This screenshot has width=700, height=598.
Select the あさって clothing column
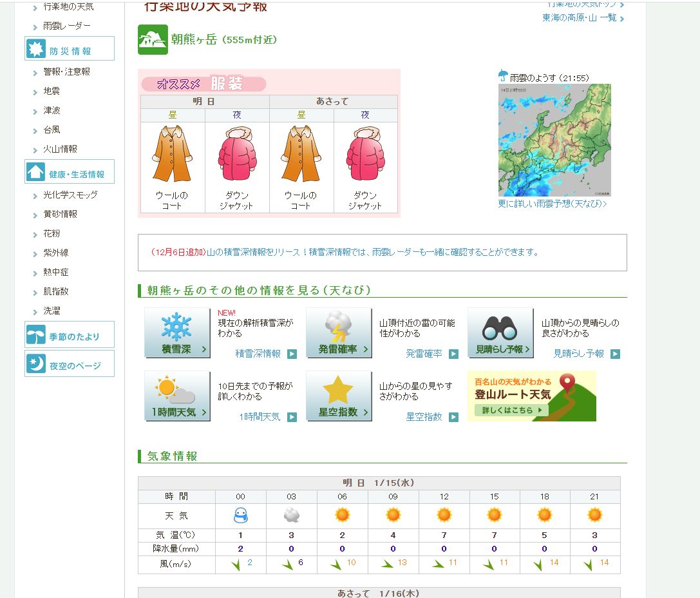coord(334,101)
